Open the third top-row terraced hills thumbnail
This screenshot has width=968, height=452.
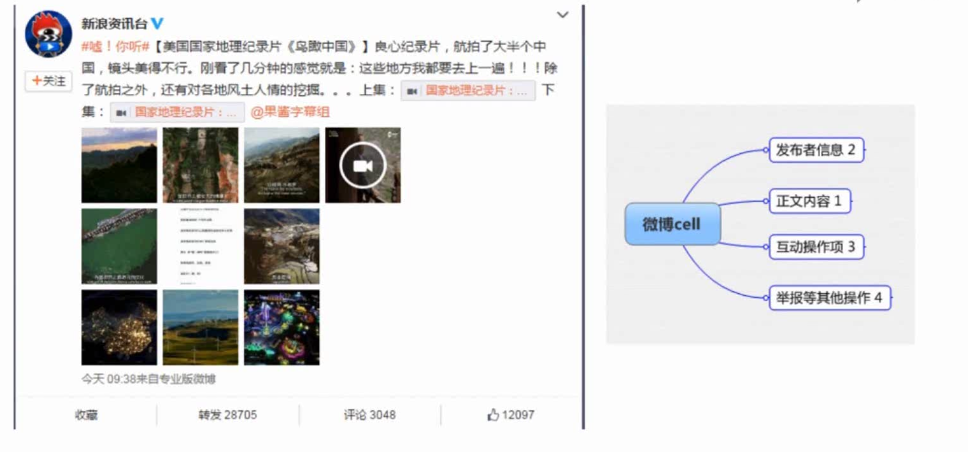click(282, 165)
